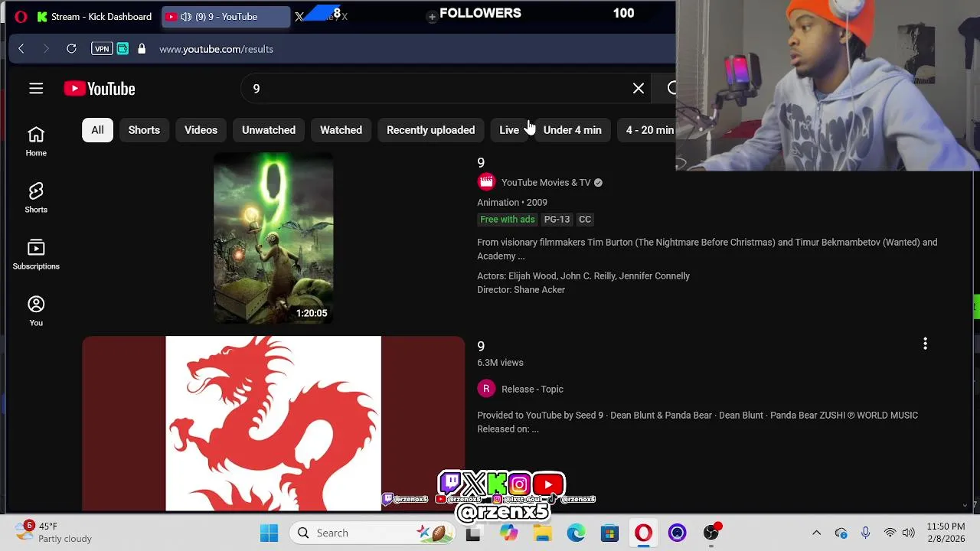Open Microsoft Store from the taskbar
The height and width of the screenshot is (551, 980).
pyautogui.click(x=609, y=533)
